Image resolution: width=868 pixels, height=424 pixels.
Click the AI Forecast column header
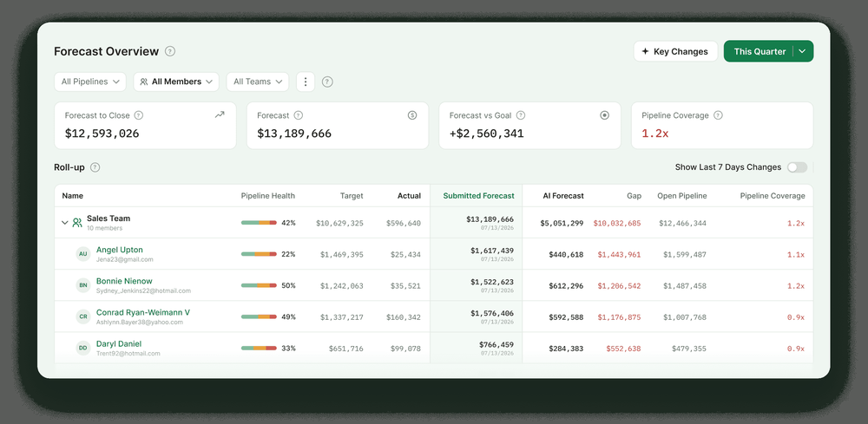coord(562,196)
